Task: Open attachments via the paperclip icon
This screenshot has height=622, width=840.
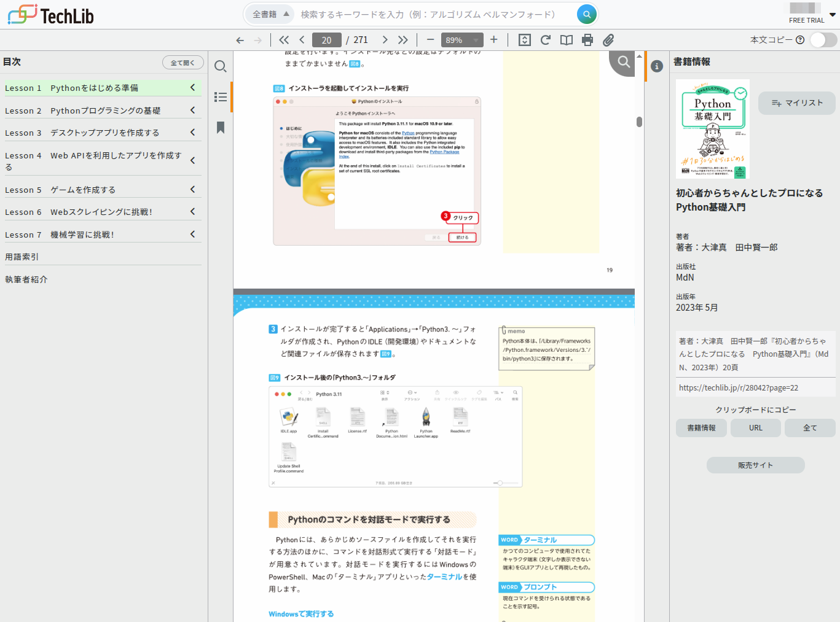Action: (x=608, y=39)
